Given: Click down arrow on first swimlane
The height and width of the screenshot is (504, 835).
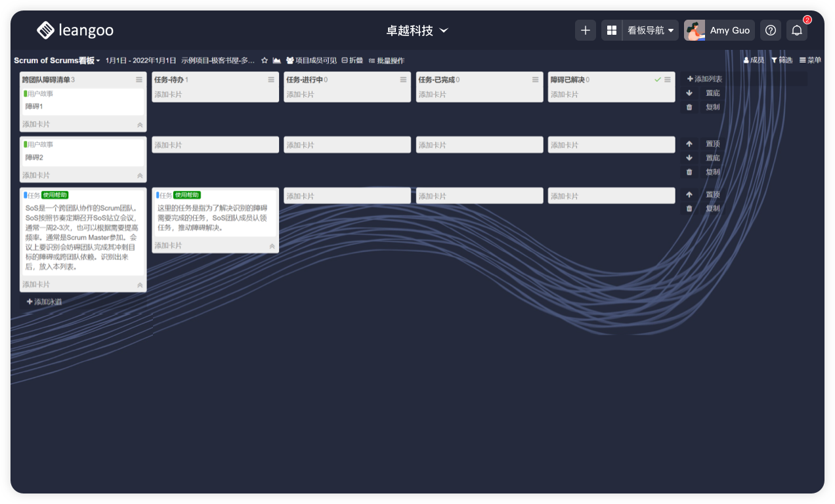Looking at the screenshot, I should [x=689, y=93].
